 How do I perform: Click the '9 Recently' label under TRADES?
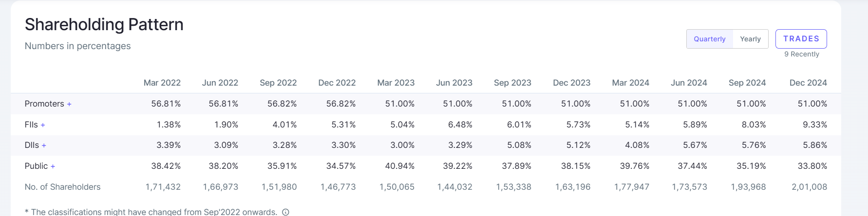point(802,54)
